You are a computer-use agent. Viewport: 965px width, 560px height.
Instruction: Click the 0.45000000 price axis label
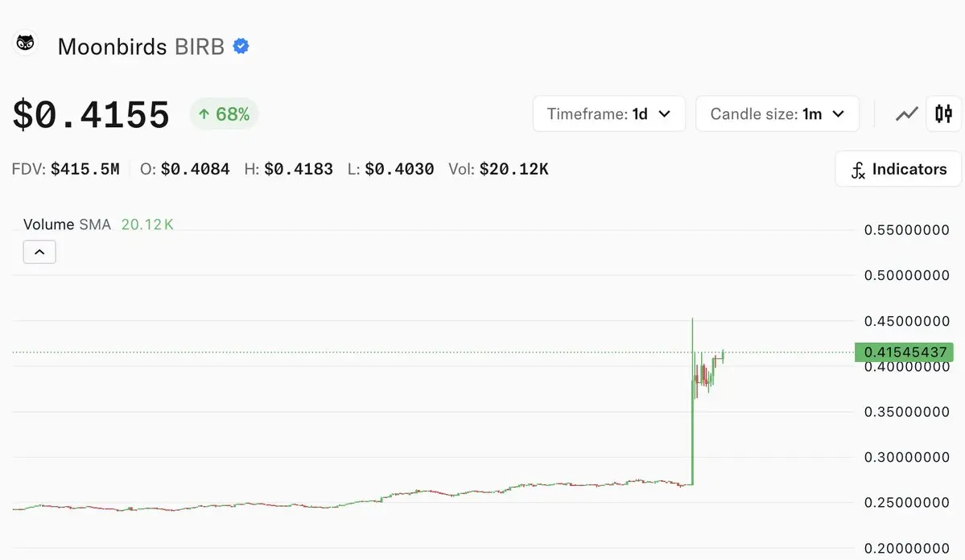pos(906,320)
